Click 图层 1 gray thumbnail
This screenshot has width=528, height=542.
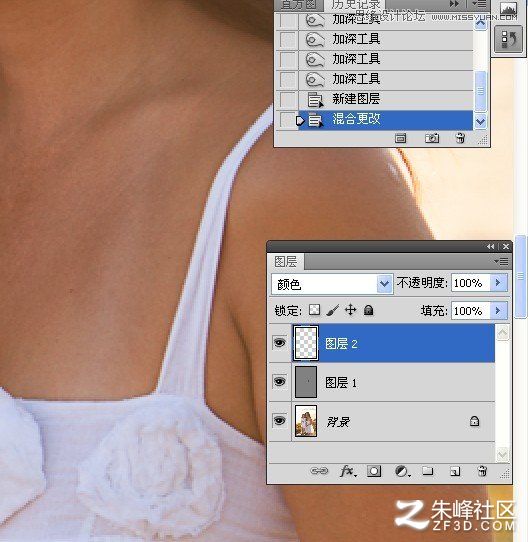click(x=306, y=382)
